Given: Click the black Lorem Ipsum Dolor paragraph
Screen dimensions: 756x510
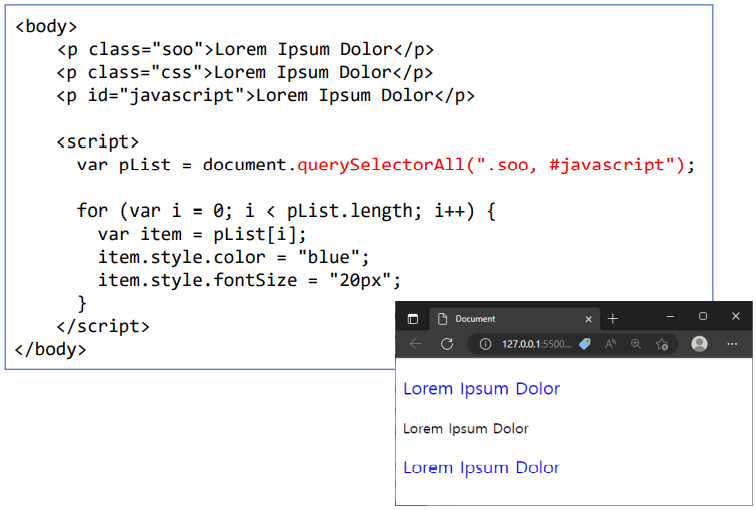Looking at the screenshot, I should pyautogui.click(x=466, y=429).
